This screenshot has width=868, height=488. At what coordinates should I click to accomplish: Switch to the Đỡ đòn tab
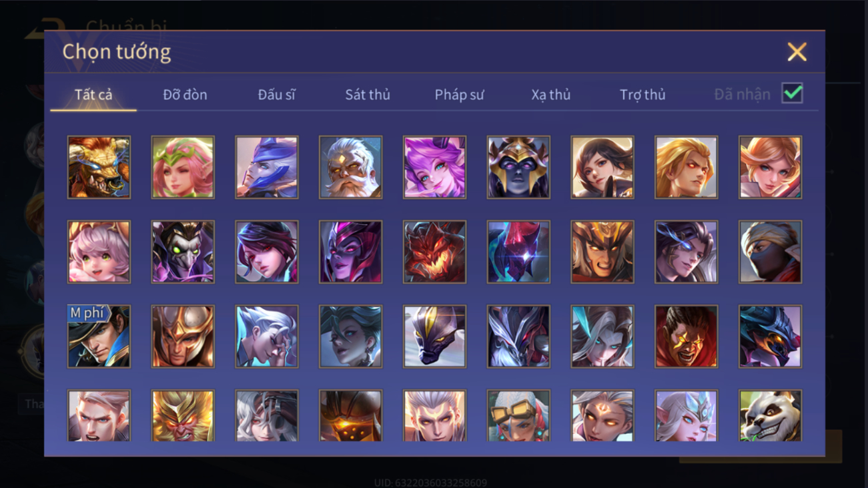pyautogui.click(x=185, y=95)
